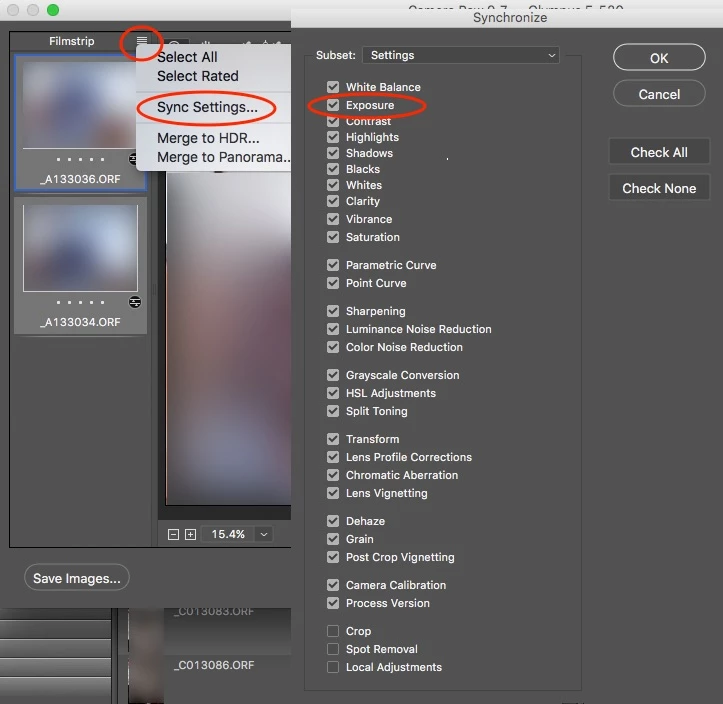Toggle the Dehaze checkbox
723x704 pixels.
click(x=333, y=522)
